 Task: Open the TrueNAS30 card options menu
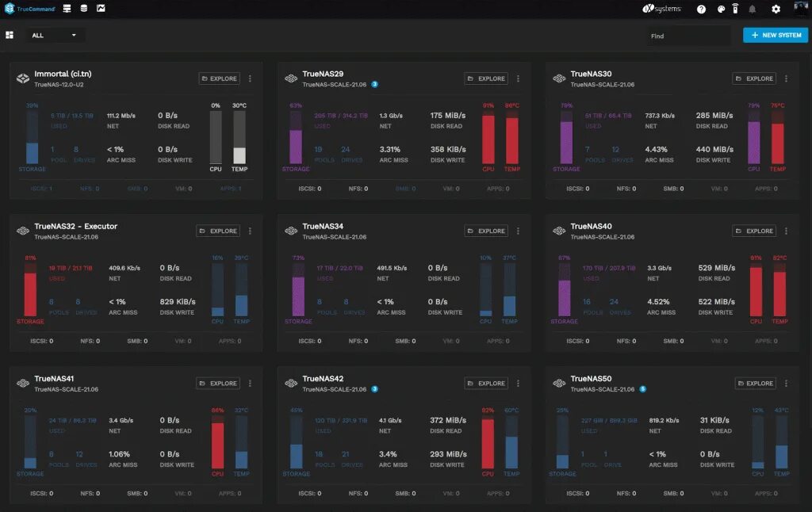click(786, 78)
